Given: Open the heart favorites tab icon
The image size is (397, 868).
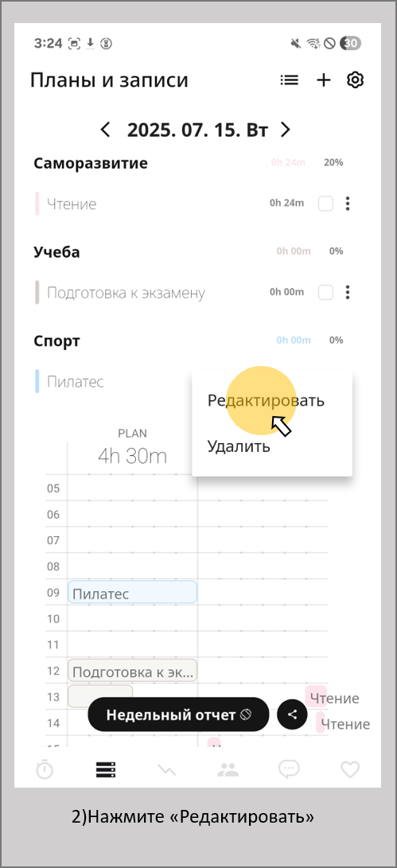Looking at the screenshot, I should 350,769.
